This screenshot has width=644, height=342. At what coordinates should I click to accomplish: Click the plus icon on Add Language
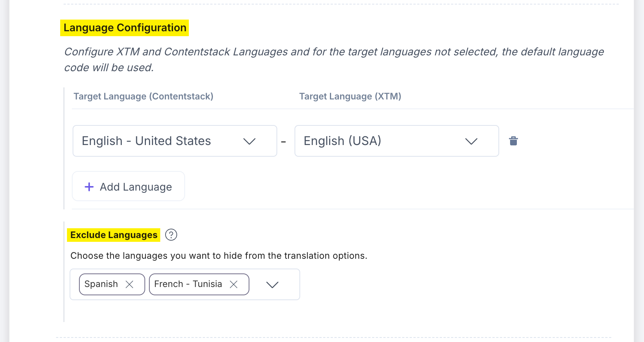point(89,186)
